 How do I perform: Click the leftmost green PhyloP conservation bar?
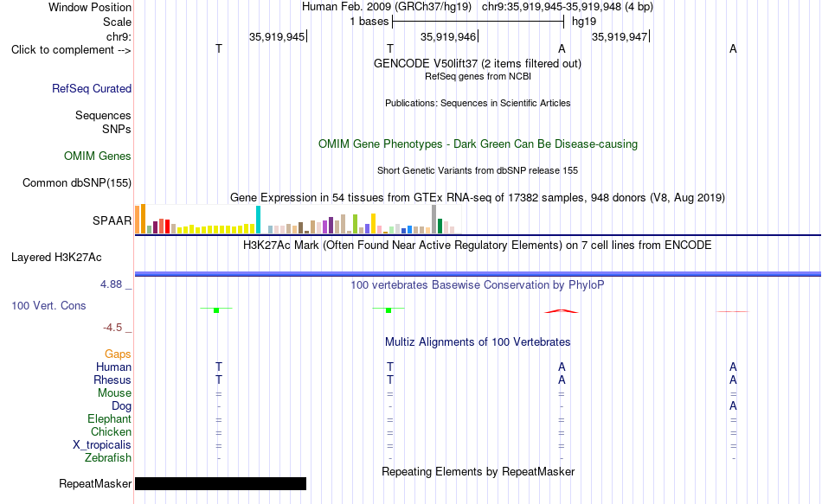coord(216,310)
